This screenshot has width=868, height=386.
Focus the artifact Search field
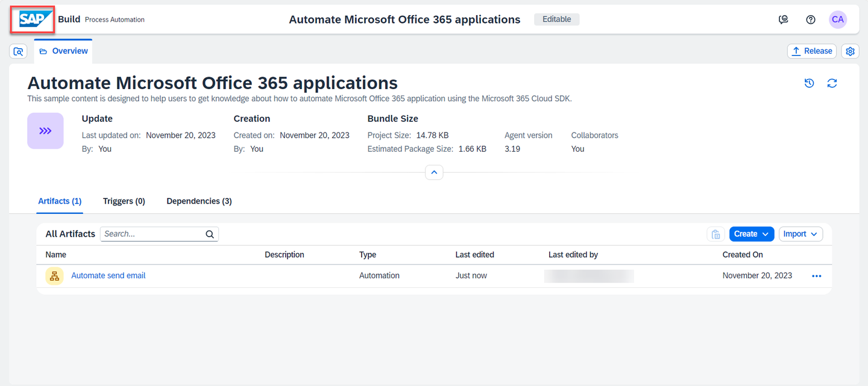pos(159,234)
